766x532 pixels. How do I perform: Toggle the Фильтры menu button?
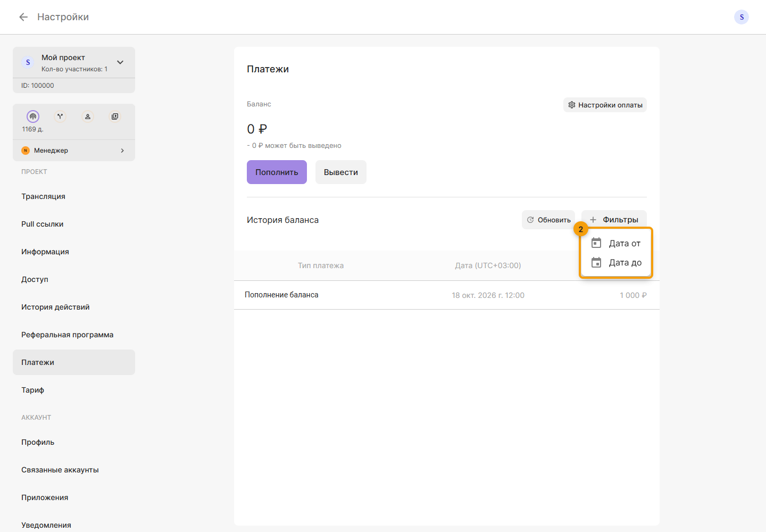[x=614, y=220]
